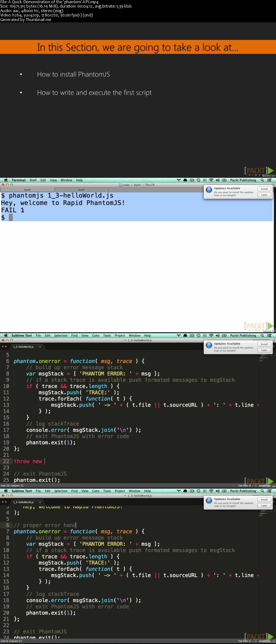276x644 pixels.
Task: Open Terminal's Window menu
Action: [x=66, y=180]
